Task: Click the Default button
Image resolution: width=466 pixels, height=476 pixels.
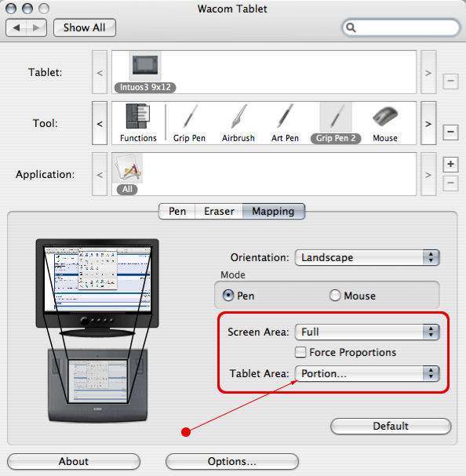Action: pyautogui.click(x=391, y=427)
